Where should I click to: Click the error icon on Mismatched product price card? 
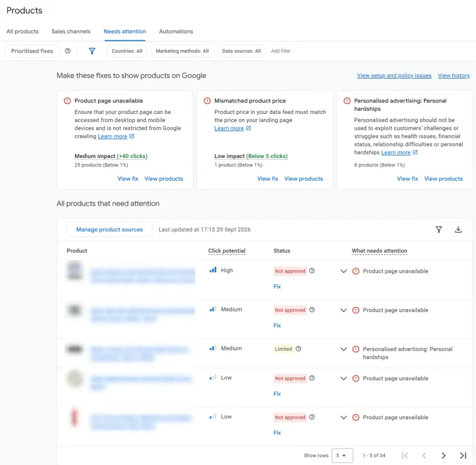(207, 101)
